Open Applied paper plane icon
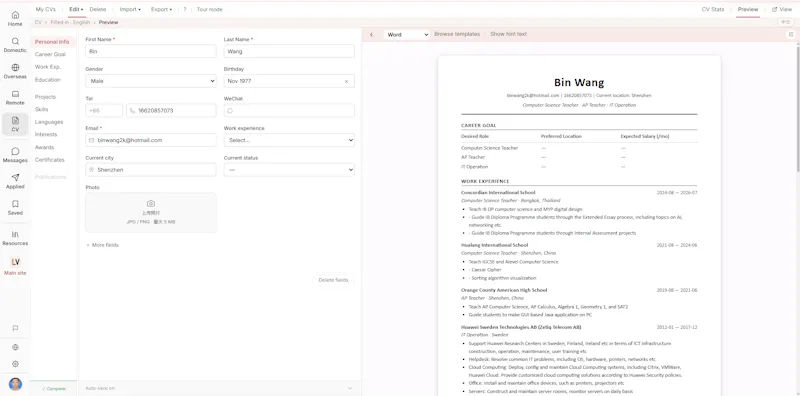Image resolution: width=800 pixels, height=396 pixels. coord(15,182)
